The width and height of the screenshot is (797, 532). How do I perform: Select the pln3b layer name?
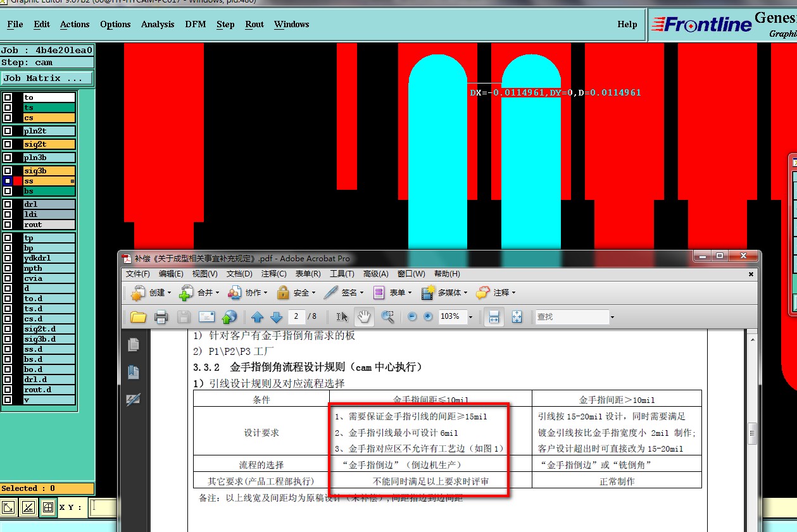49,158
